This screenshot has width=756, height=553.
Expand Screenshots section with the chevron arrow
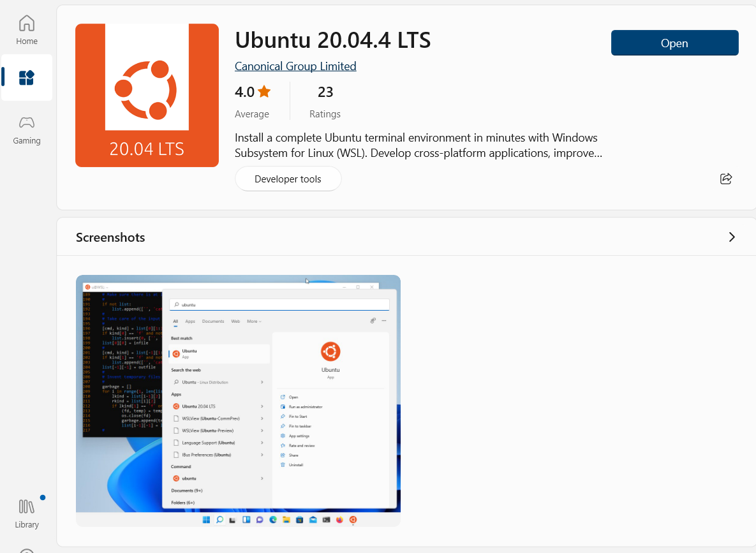(x=731, y=237)
